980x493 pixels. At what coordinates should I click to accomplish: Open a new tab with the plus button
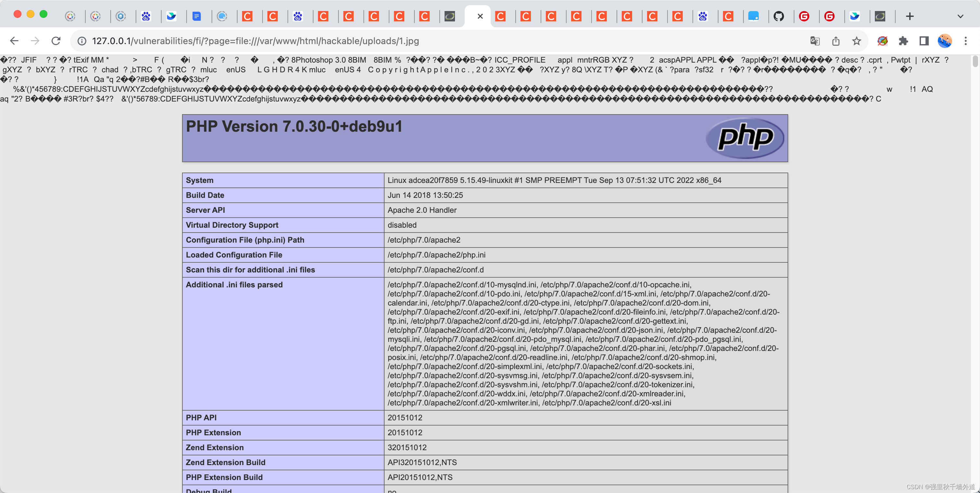click(910, 16)
